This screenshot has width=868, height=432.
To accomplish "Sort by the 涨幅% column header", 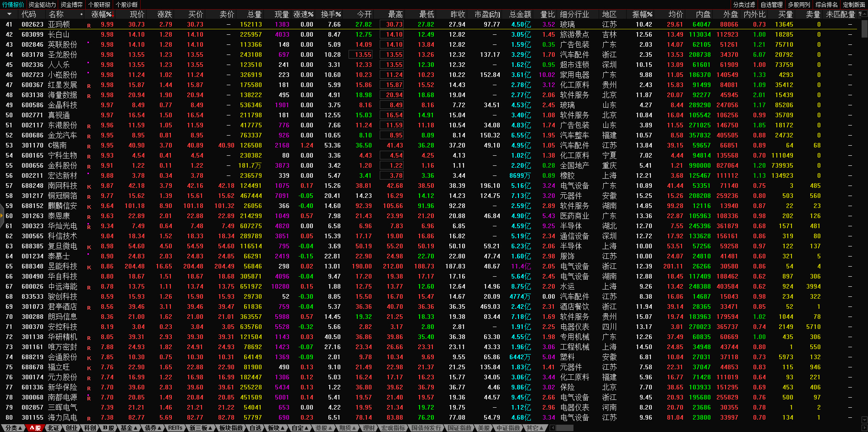I will [101, 14].
